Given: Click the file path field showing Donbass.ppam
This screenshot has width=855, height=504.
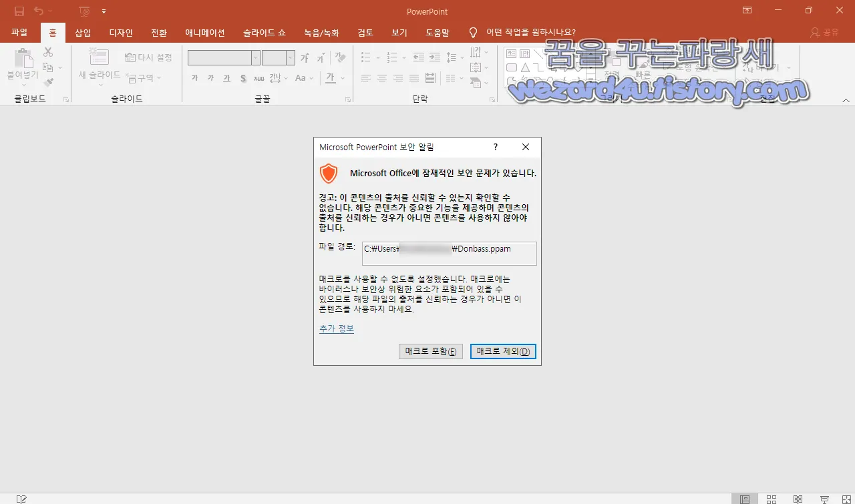Looking at the screenshot, I should pos(450,254).
